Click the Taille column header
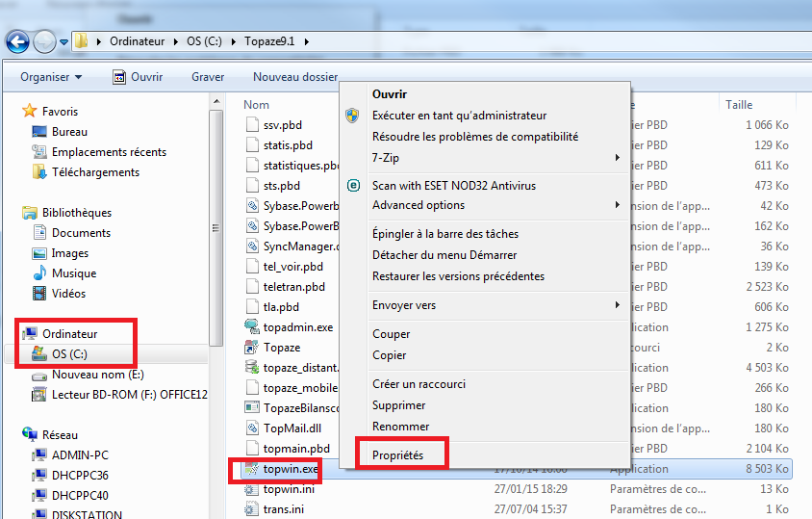This screenshot has height=519, width=812. click(739, 105)
